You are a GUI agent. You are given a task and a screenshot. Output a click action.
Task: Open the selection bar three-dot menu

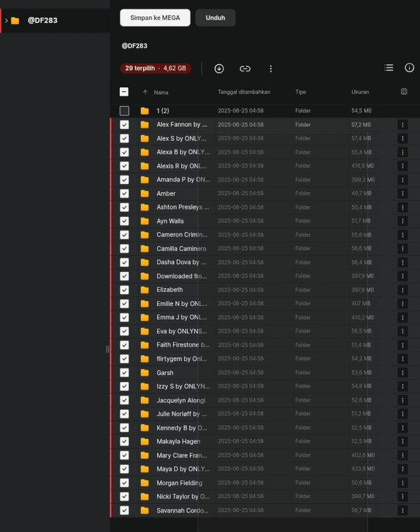click(x=271, y=69)
